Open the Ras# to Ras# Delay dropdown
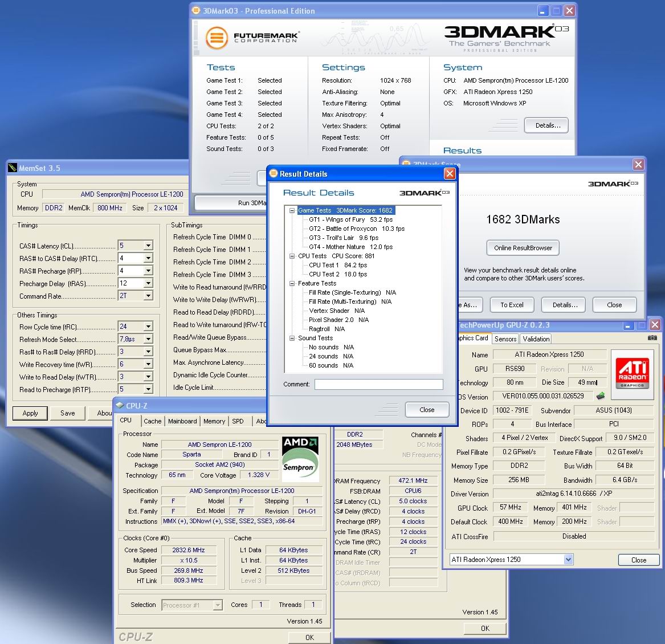The width and height of the screenshot is (665, 644). click(x=148, y=351)
